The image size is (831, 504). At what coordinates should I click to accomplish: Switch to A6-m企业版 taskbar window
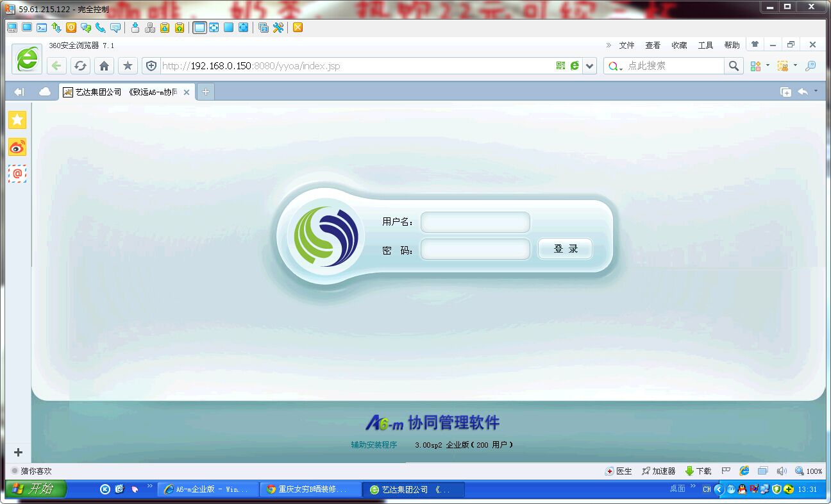[x=208, y=489]
